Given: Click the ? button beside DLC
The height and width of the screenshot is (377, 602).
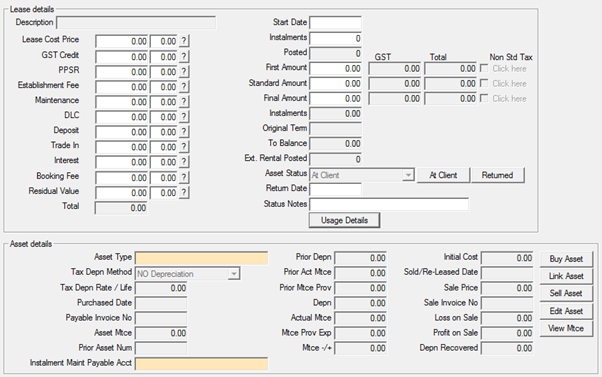Looking at the screenshot, I should pyautogui.click(x=184, y=117).
